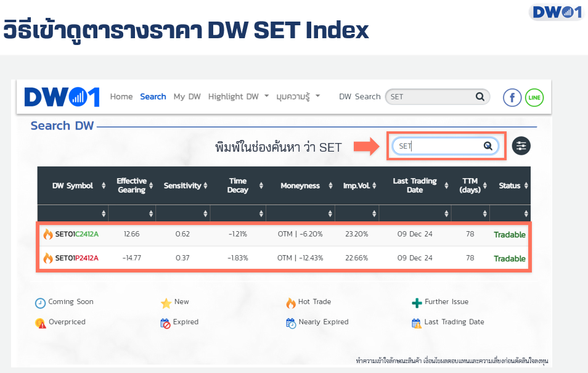Sort by Time Decay column arrows

261,186
